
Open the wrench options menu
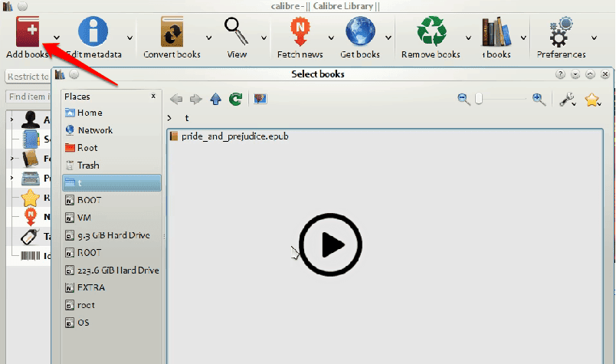[x=567, y=100]
